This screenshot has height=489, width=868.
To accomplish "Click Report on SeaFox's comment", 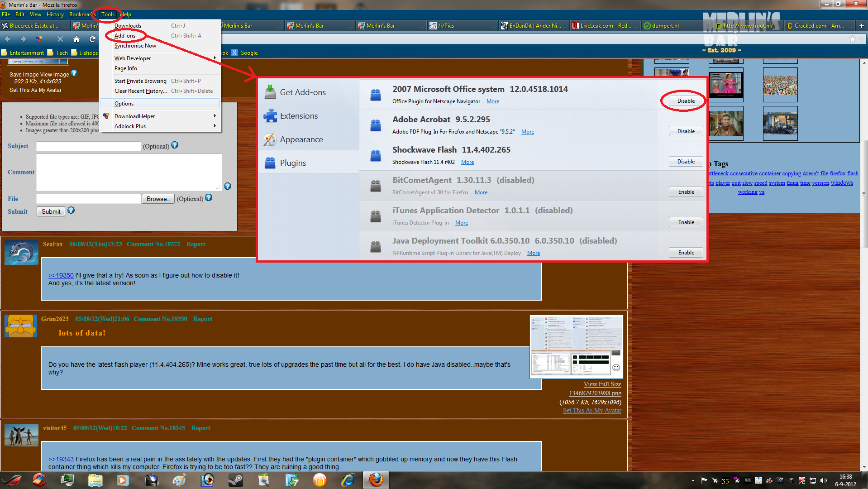I will click(x=196, y=244).
